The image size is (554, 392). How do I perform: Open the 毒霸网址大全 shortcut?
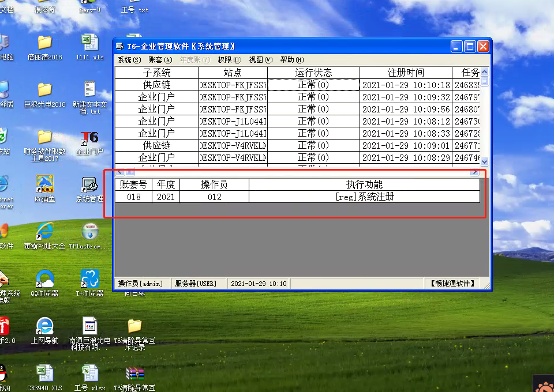point(45,232)
